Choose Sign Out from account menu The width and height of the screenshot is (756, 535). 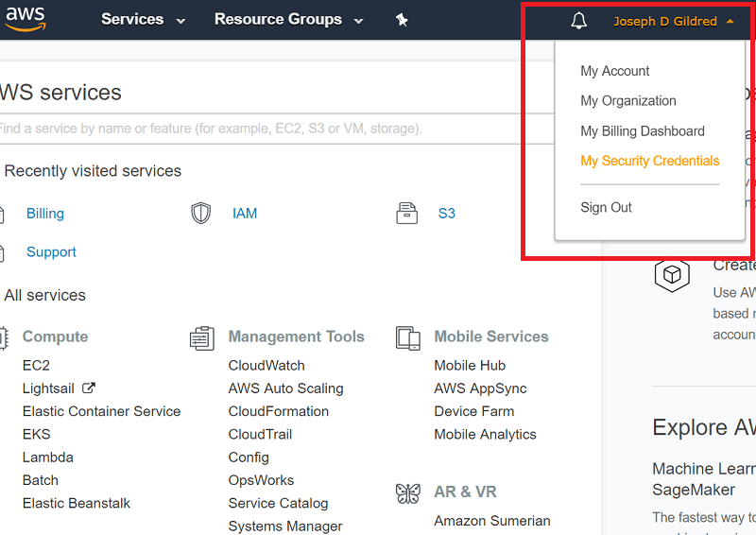[x=606, y=207]
